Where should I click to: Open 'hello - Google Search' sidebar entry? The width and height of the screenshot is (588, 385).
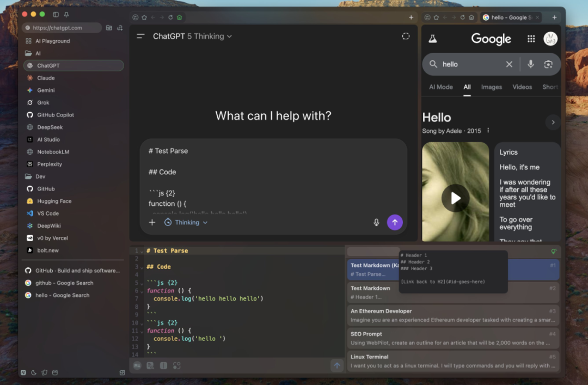(73, 295)
